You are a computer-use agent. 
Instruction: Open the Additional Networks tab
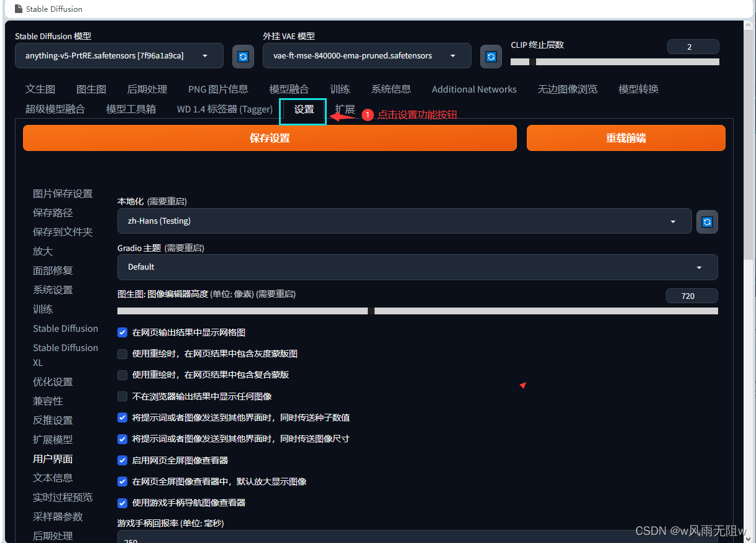click(x=474, y=89)
